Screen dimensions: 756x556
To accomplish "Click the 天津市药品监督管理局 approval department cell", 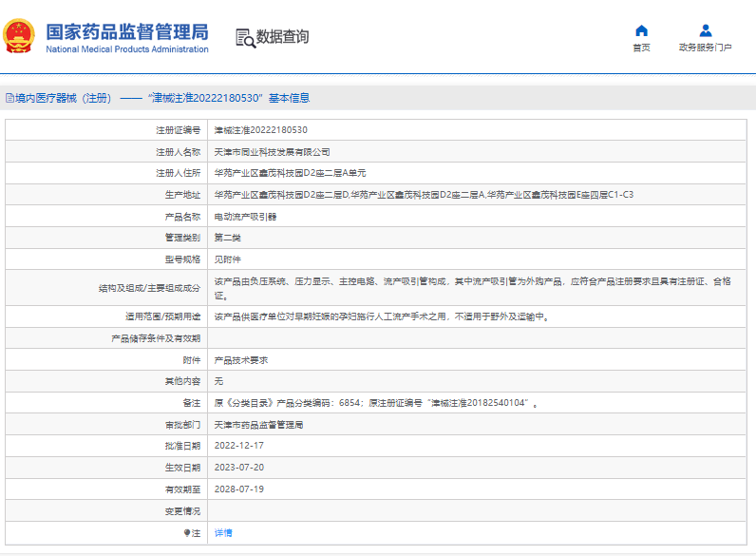I will [x=258, y=425].
